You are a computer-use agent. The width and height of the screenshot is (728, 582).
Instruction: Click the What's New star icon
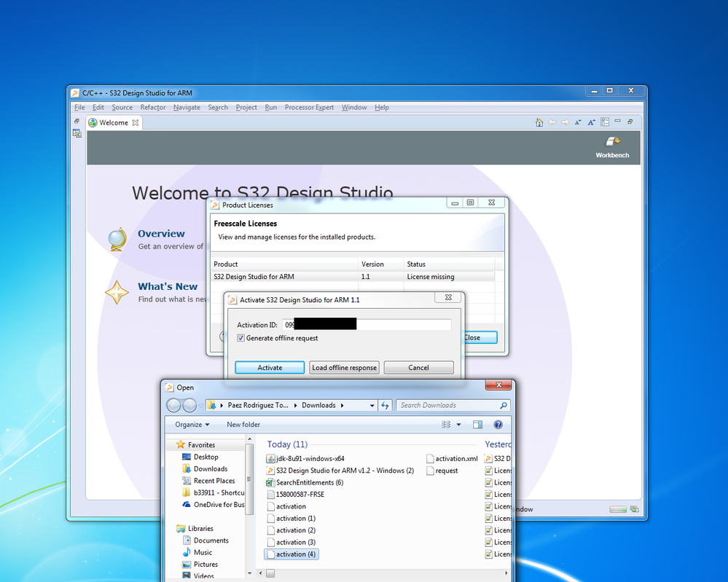click(117, 292)
